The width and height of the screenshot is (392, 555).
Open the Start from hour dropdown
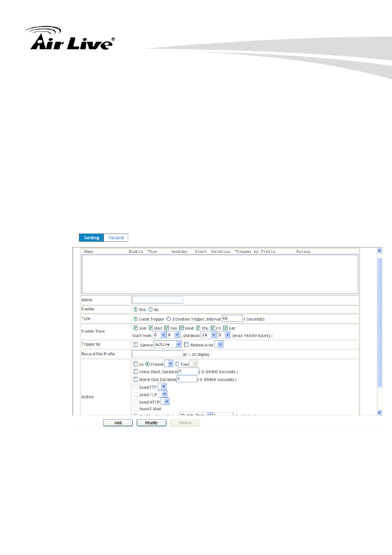159,335
